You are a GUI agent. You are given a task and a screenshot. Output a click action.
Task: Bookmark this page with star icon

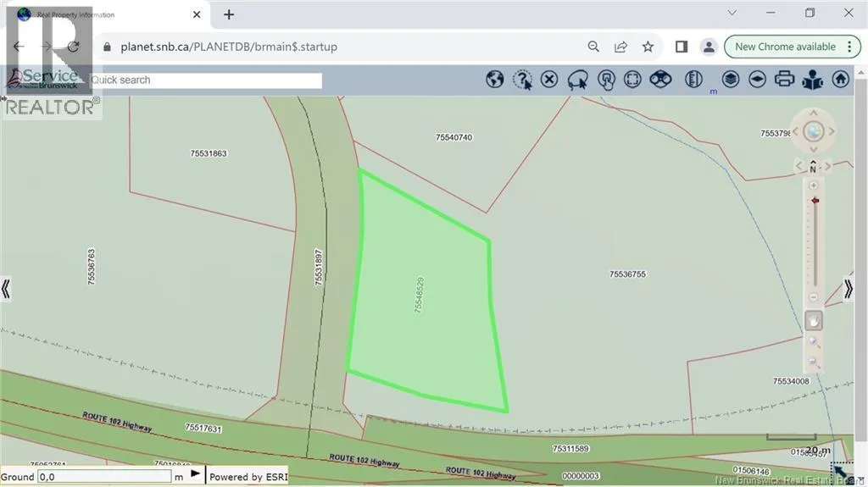648,47
